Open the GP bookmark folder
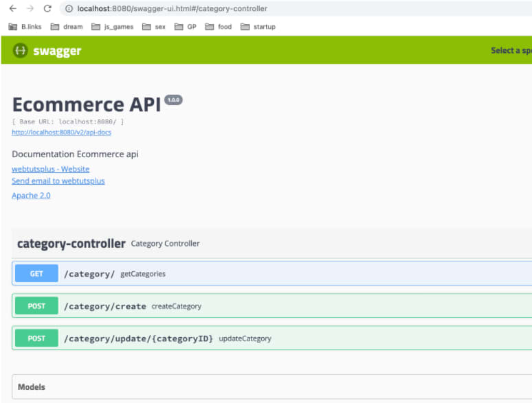The width and height of the screenshot is (532, 403). pos(186,27)
